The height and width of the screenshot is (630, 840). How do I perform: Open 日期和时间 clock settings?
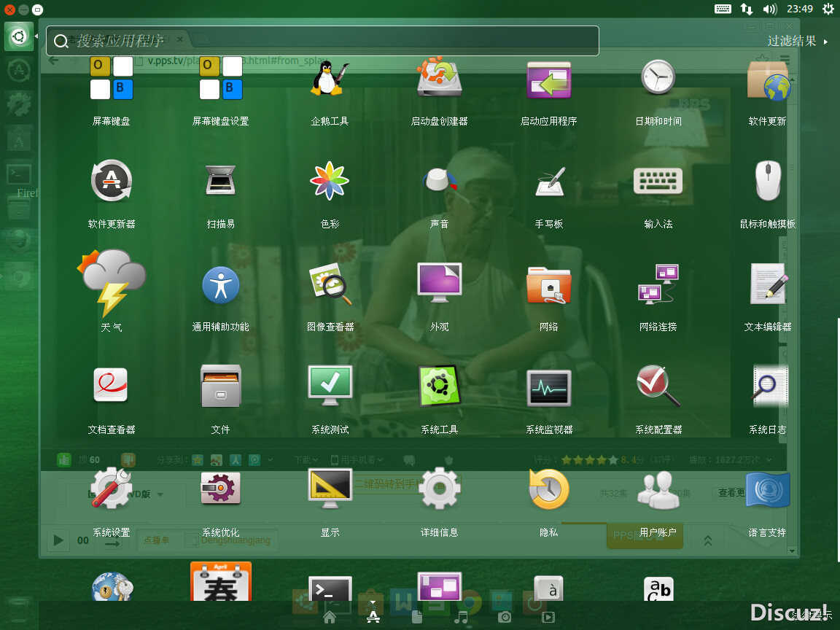click(658, 78)
